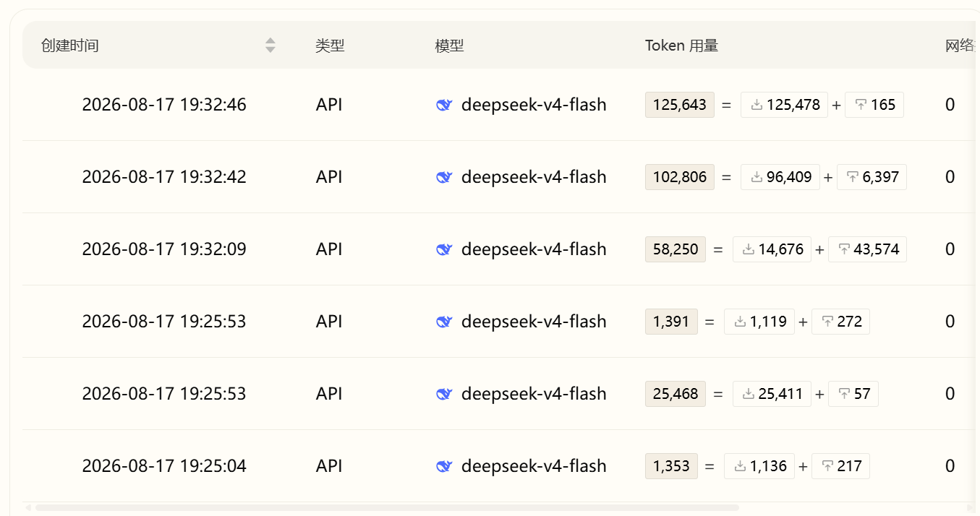Screen dimensions: 980x516
Task: Click the output token icon beside 57
Action: click(x=844, y=394)
